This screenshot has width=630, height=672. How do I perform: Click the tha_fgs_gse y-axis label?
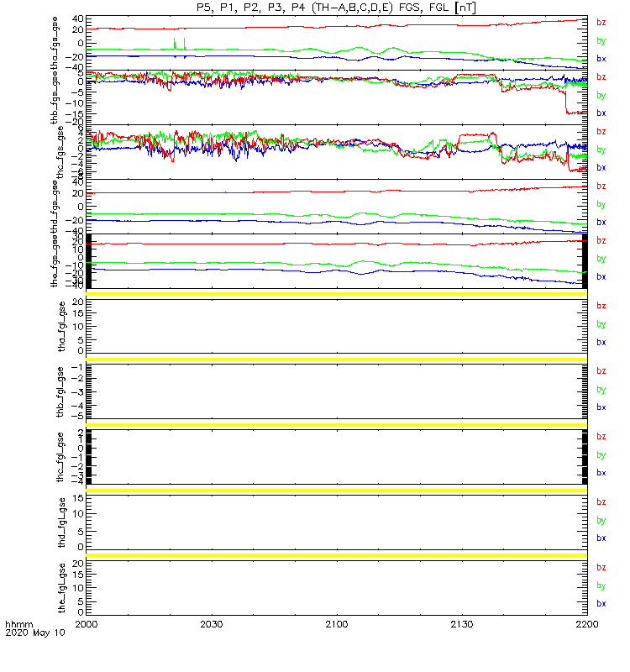click(55, 44)
